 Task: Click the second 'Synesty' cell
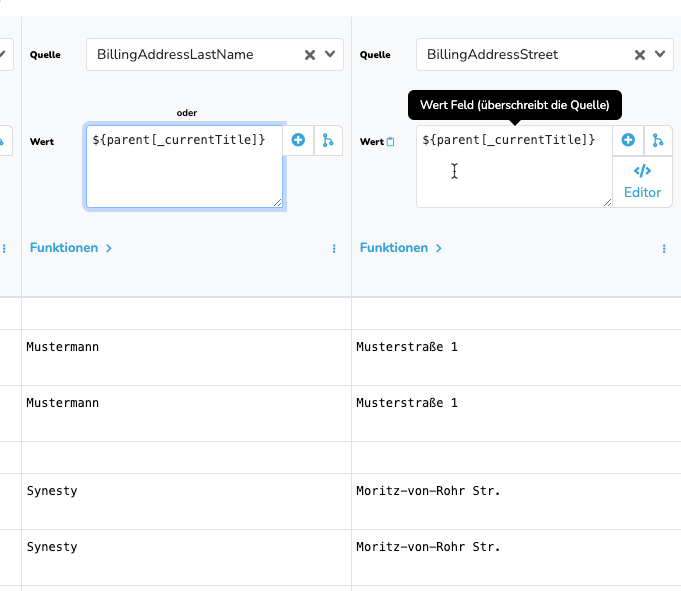coord(186,558)
